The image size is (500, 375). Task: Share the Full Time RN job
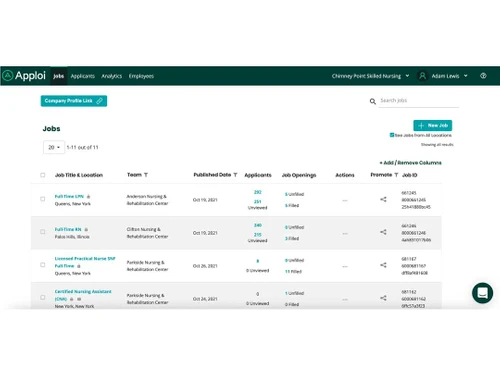tap(383, 232)
